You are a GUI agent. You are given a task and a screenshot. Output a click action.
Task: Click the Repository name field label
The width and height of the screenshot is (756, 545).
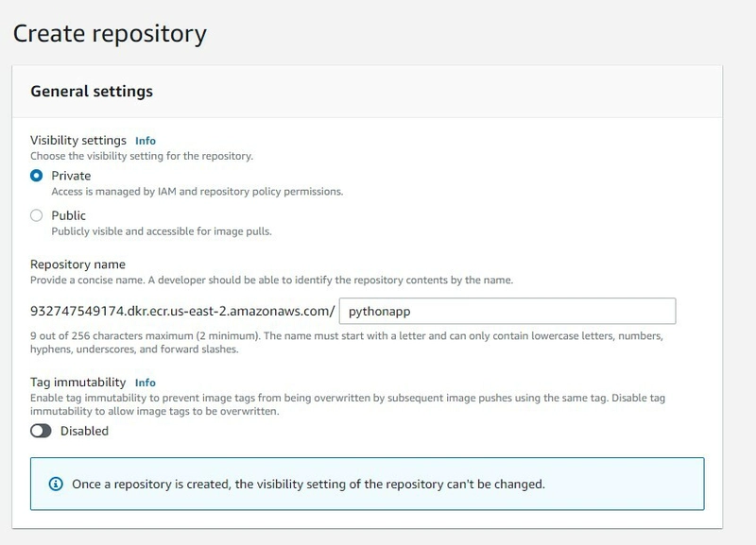tap(77, 264)
